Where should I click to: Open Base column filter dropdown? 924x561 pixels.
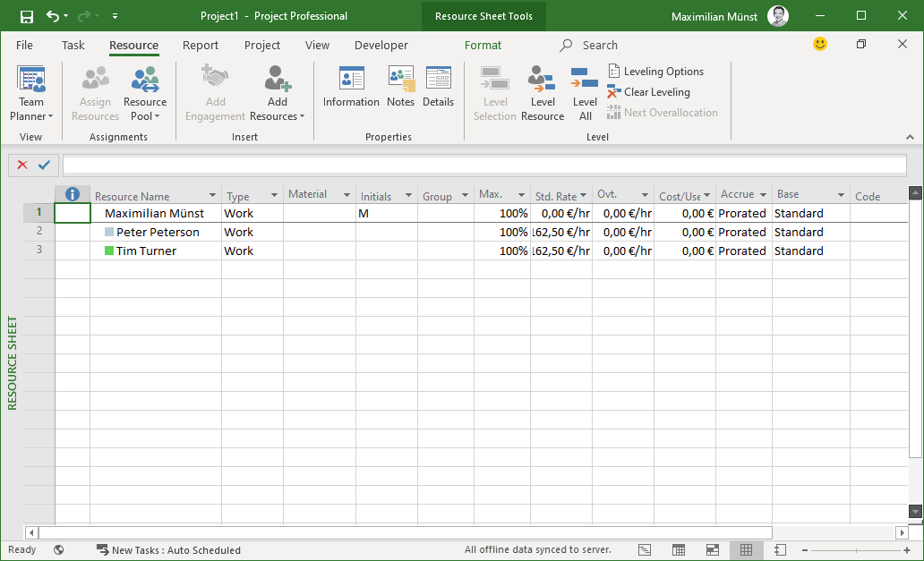[x=841, y=195]
